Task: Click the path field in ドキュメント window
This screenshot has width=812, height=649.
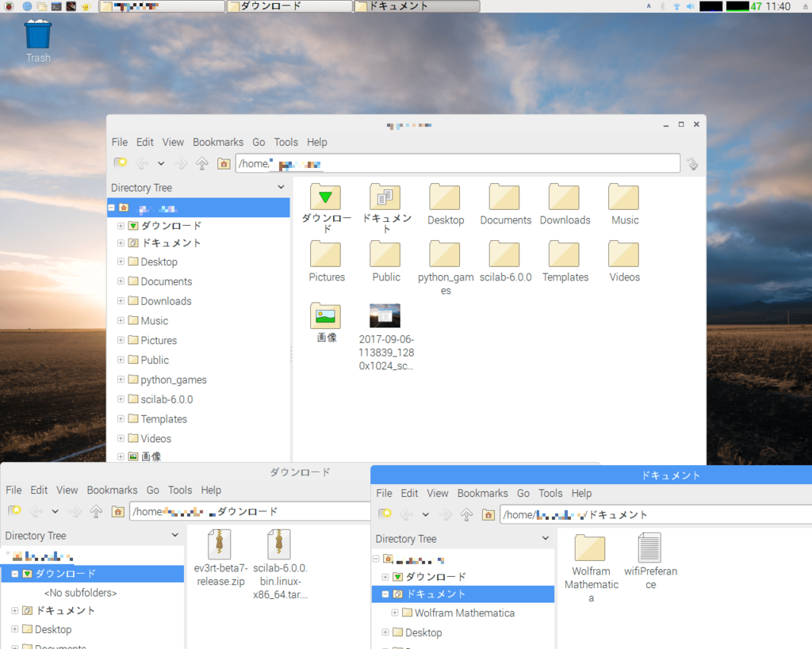Action: (656, 514)
